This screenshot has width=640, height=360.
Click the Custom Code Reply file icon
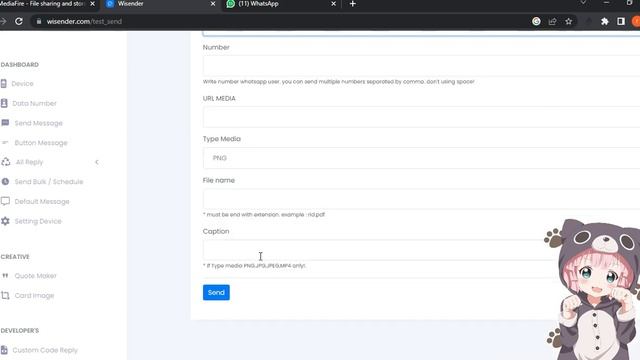(4, 350)
